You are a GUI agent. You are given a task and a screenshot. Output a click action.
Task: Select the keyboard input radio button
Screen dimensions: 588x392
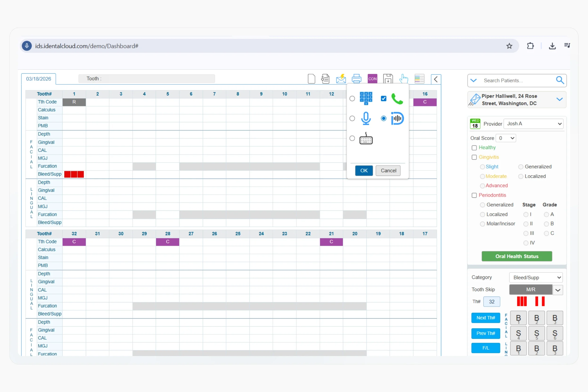(x=352, y=138)
